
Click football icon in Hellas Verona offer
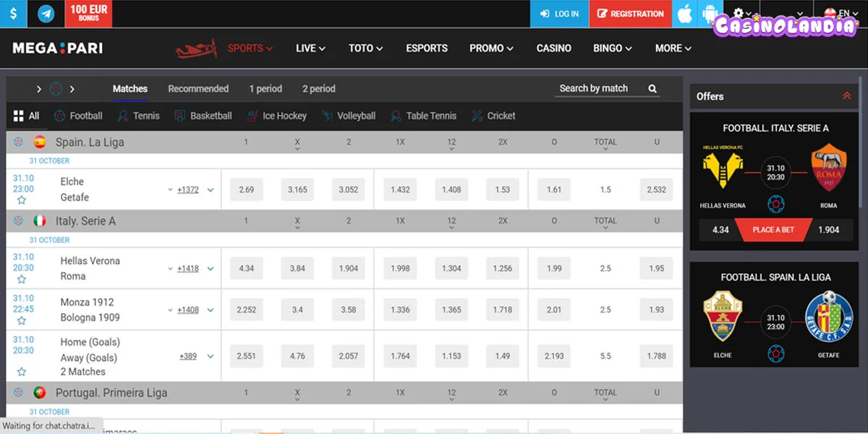[x=776, y=203]
